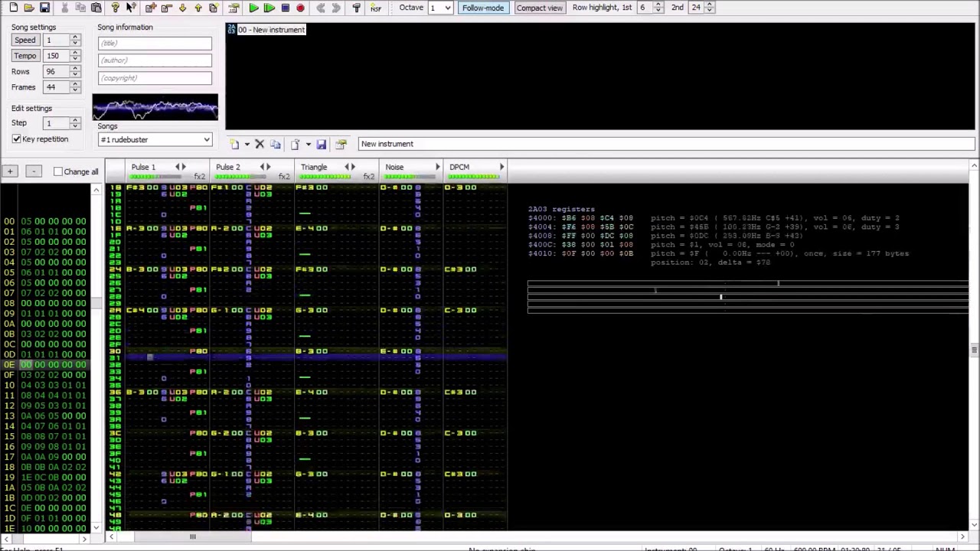Toggle Compact view

click(x=539, y=8)
